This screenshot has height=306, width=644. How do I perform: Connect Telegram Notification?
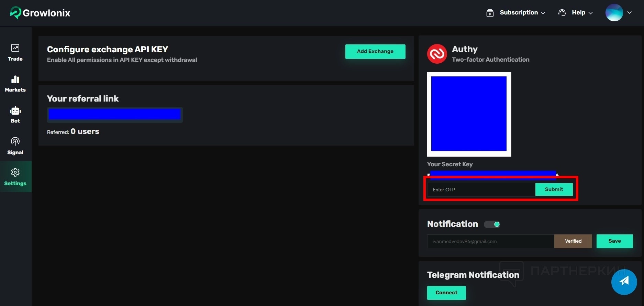(x=446, y=293)
